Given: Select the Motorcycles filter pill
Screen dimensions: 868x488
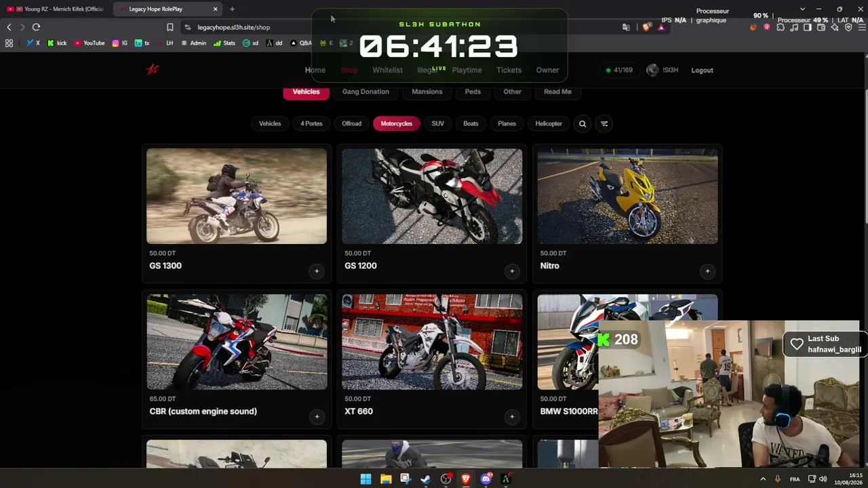Looking at the screenshot, I should click(397, 123).
